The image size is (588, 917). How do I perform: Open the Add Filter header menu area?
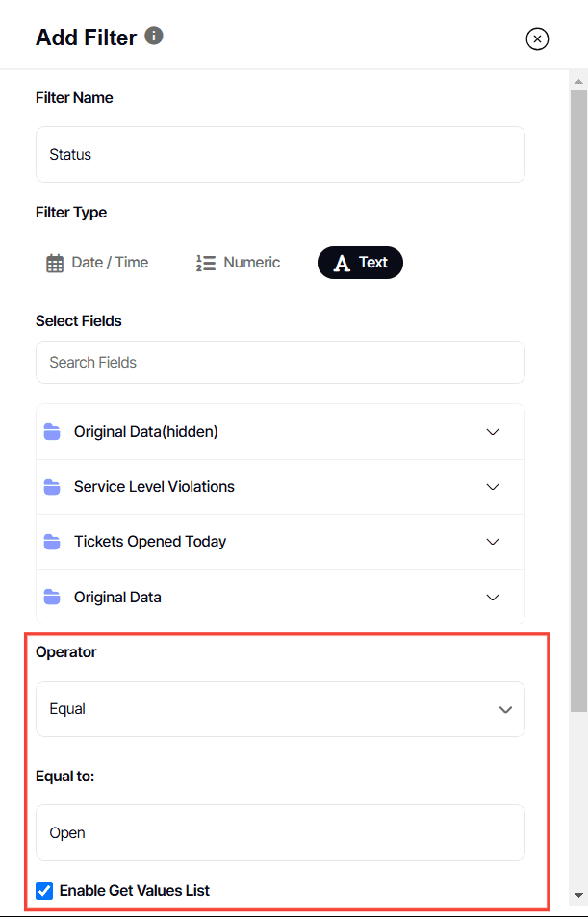87,37
